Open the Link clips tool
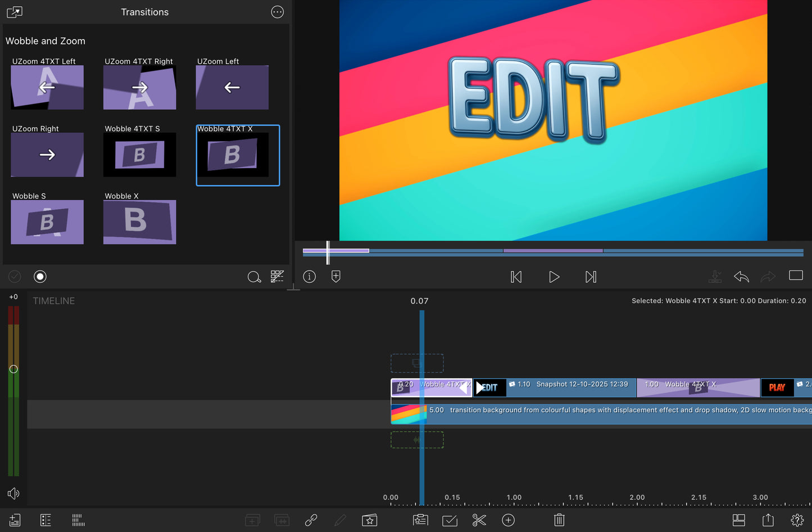Viewport: 812px width, 532px height. coord(310,520)
